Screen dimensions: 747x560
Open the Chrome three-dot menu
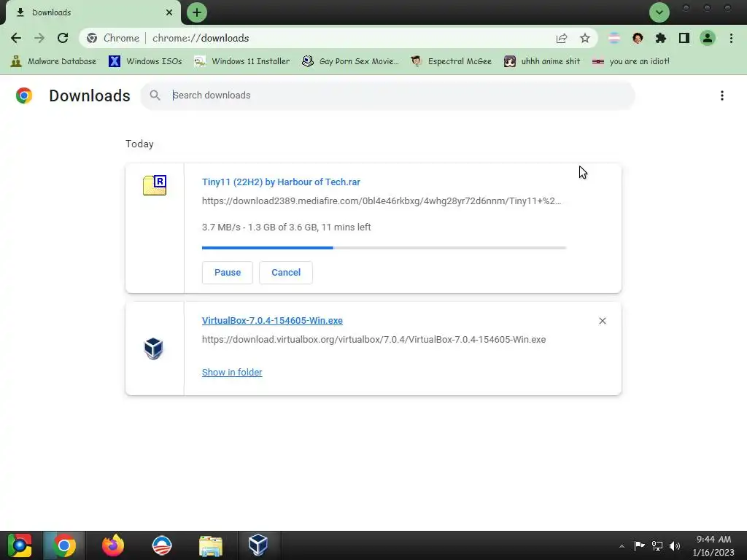(x=731, y=38)
